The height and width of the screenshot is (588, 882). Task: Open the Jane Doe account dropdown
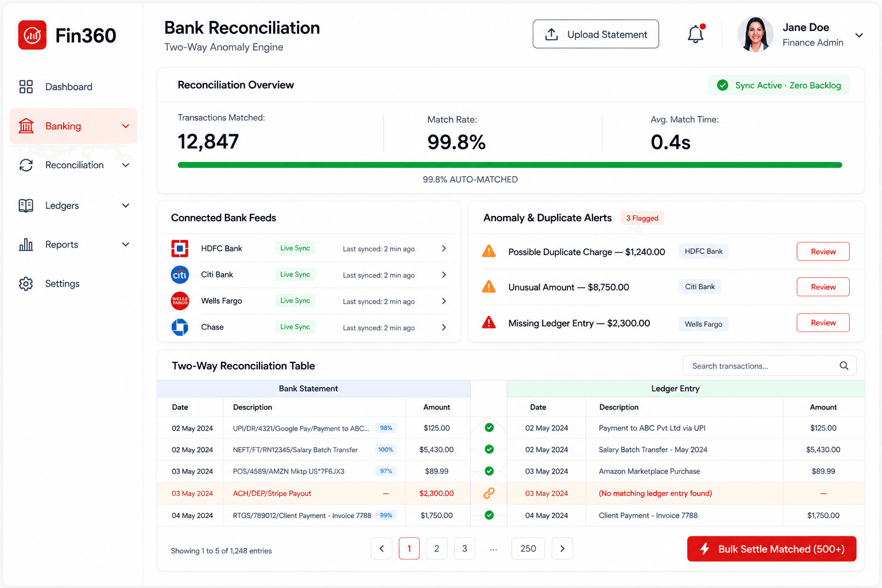tap(859, 35)
